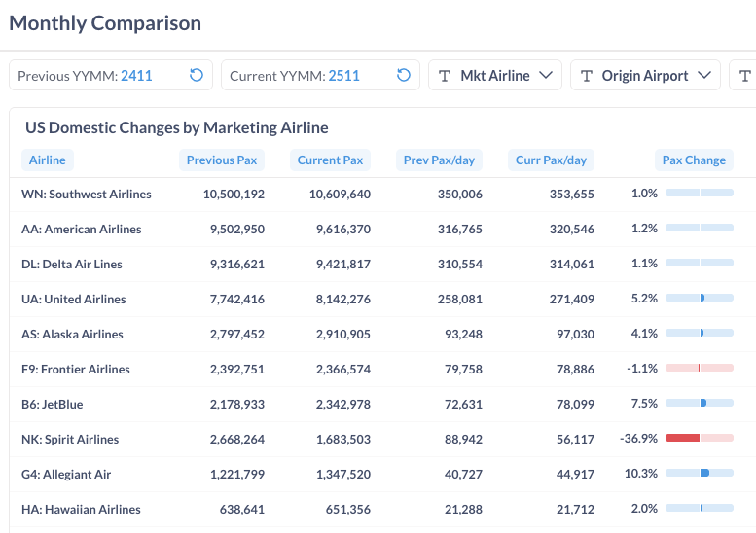Open the partially visible filter at far right
The height and width of the screenshot is (533, 756).
pos(744,76)
